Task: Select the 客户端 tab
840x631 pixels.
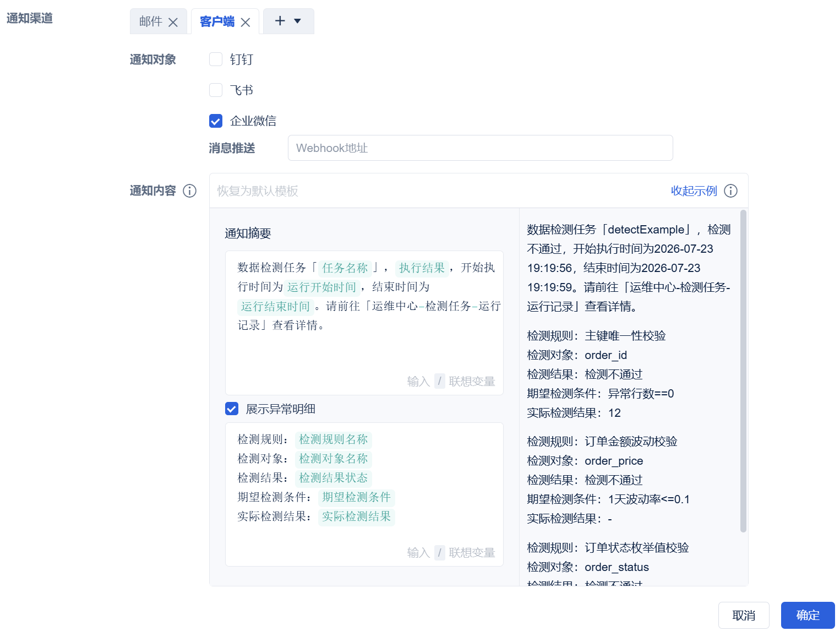Action: 217,21
